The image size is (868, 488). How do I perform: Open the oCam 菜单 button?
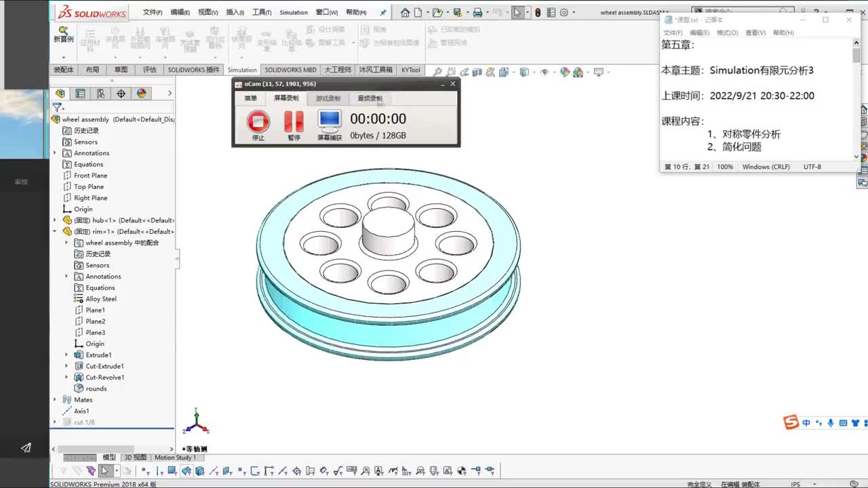click(x=251, y=98)
